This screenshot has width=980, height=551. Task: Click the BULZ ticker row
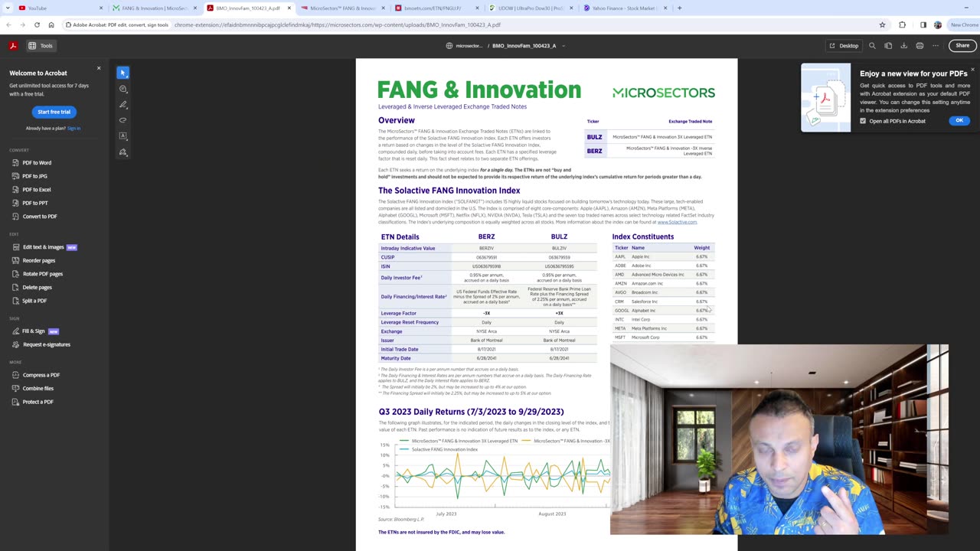[x=649, y=137]
